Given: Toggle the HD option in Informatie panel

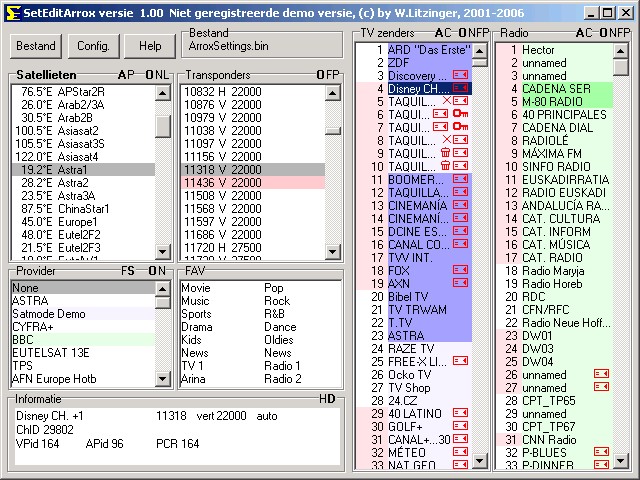Looking at the screenshot, I should (x=327, y=399).
